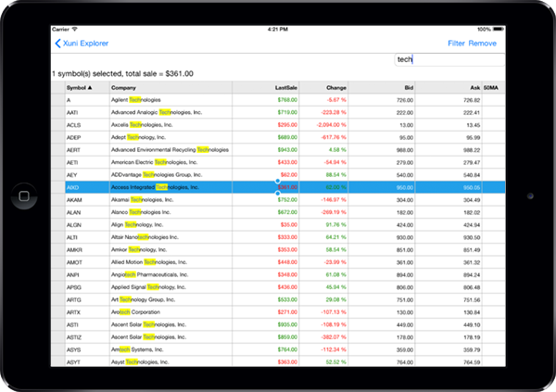Tap the Wi-Fi status icon
The width and height of the screenshot is (556, 392).
click(x=75, y=29)
